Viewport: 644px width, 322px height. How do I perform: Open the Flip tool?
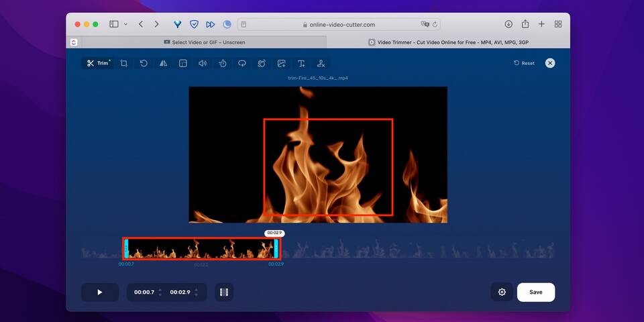pyautogui.click(x=163, y=63)
